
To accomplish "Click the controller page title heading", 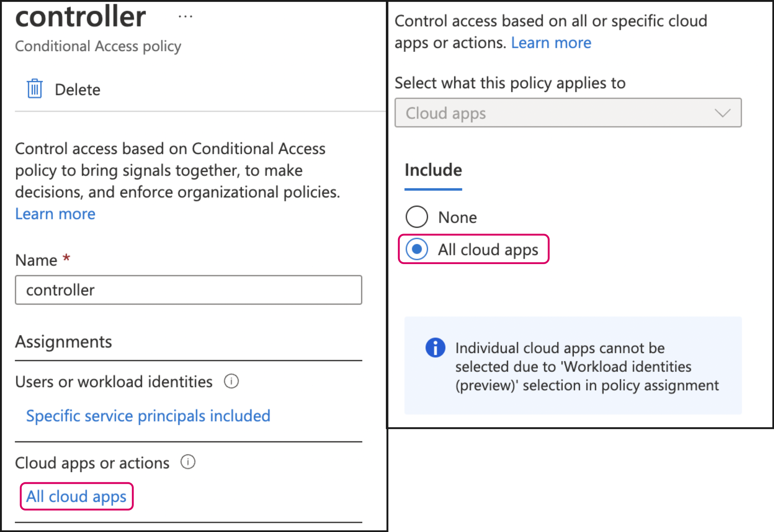I will [80, 17].
